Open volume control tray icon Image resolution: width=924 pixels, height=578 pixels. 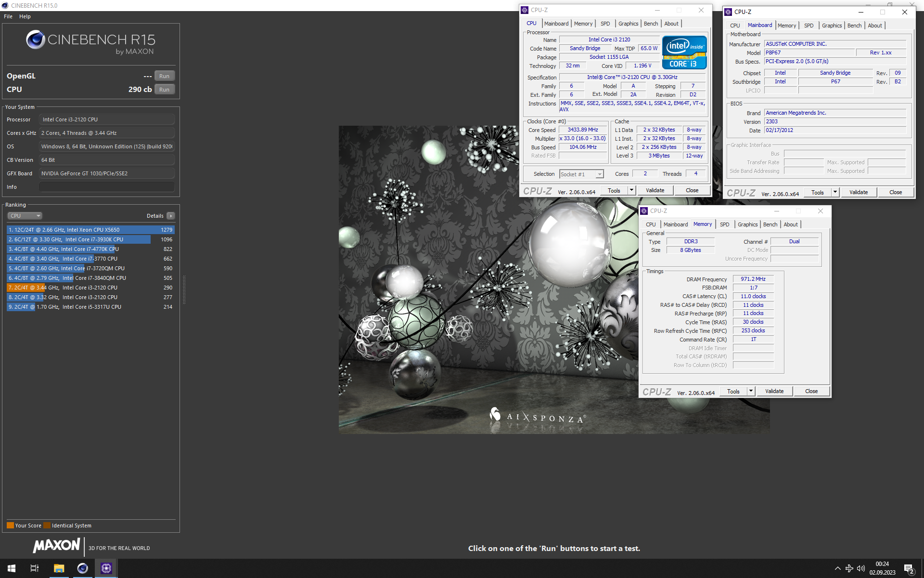pos(861,568)
